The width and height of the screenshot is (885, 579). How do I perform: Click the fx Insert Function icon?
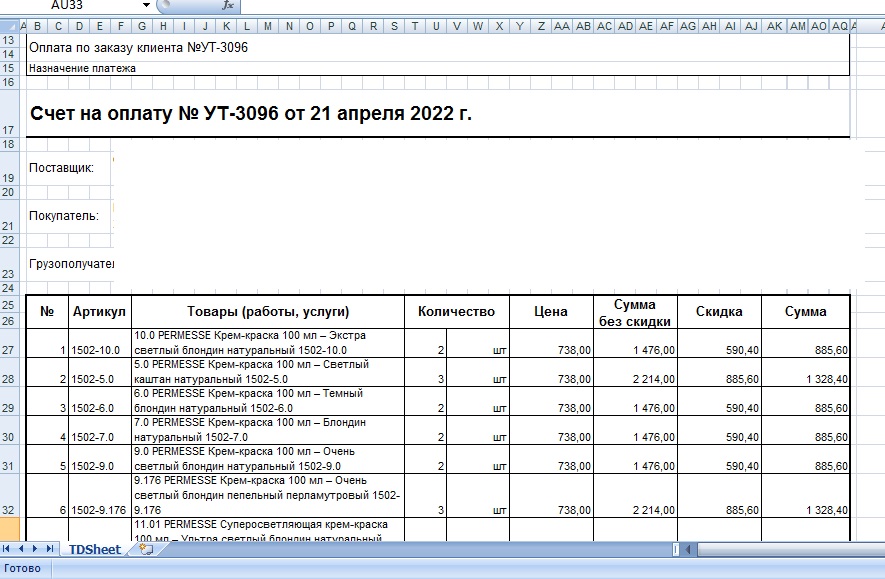point(227,6)
